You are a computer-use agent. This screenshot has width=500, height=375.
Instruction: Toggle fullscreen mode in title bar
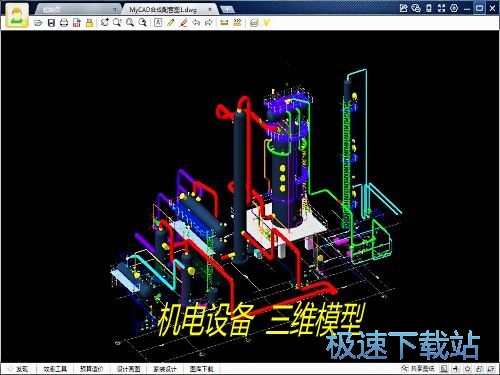[x=442, y=8]
